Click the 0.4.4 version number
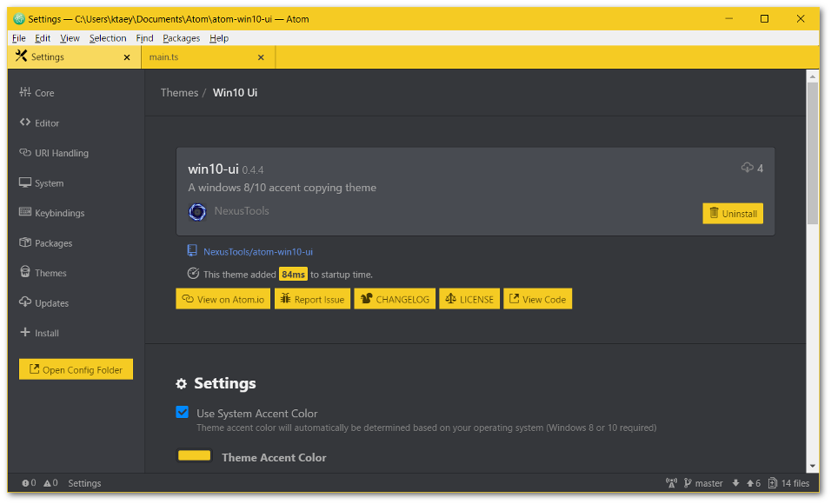This screenshot has height=504, width=831. tap(253, 170)
